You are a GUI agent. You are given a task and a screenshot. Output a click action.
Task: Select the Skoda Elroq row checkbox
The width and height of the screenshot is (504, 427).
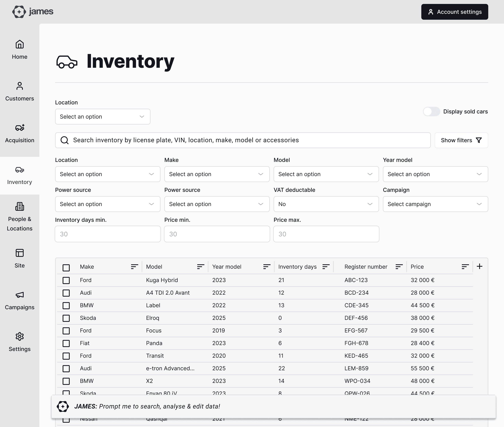point(66,318)
